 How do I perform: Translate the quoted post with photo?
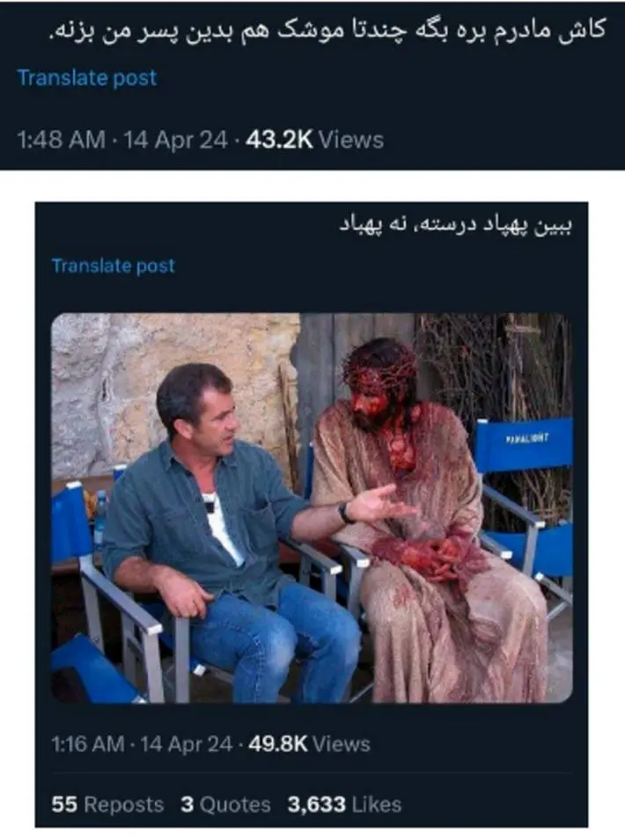click(113, 266)
